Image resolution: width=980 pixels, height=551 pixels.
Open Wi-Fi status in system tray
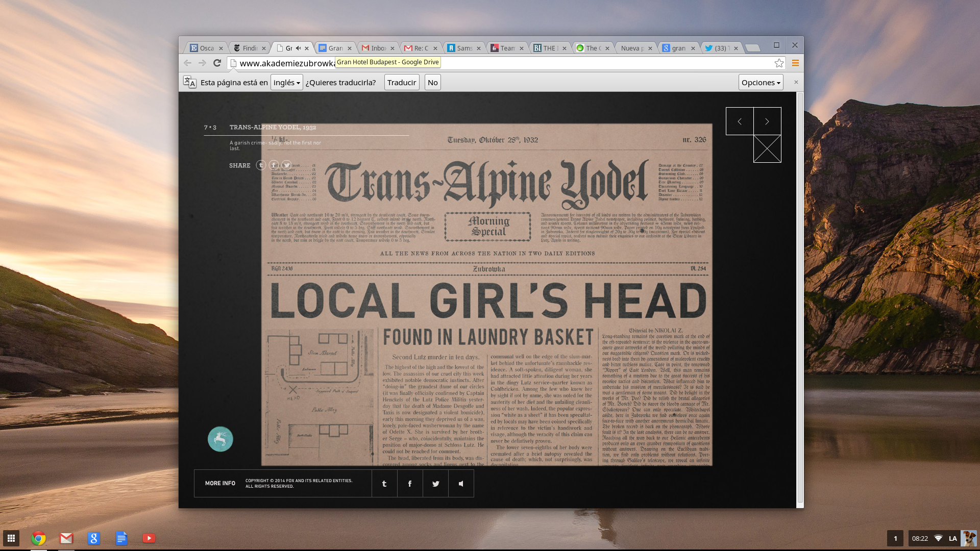click(938, 538)
